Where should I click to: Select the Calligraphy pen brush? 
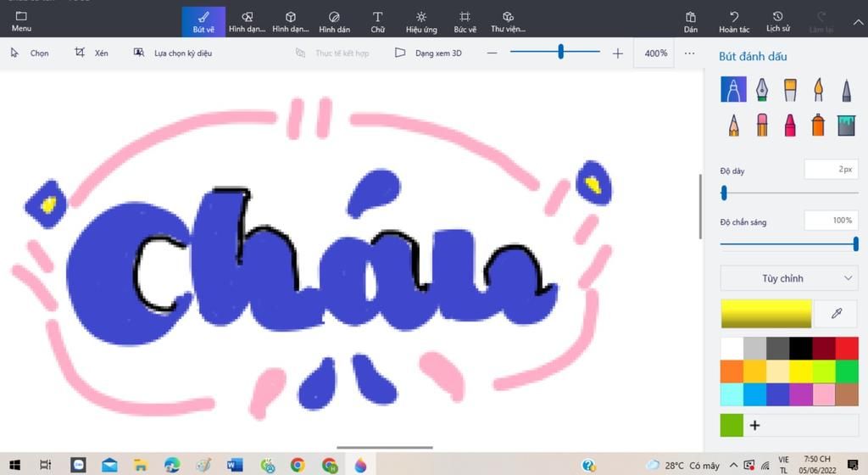click(x=762, y=90)
